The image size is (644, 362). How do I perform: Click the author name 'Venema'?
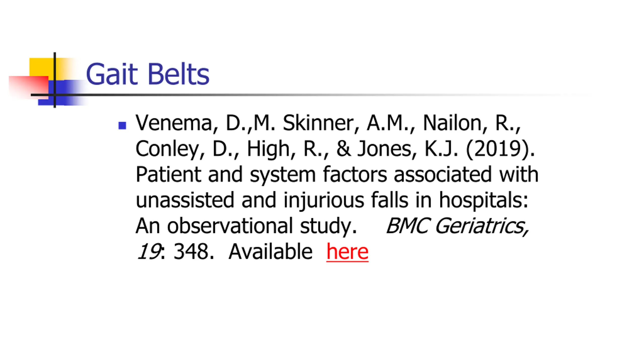[174, 123]
